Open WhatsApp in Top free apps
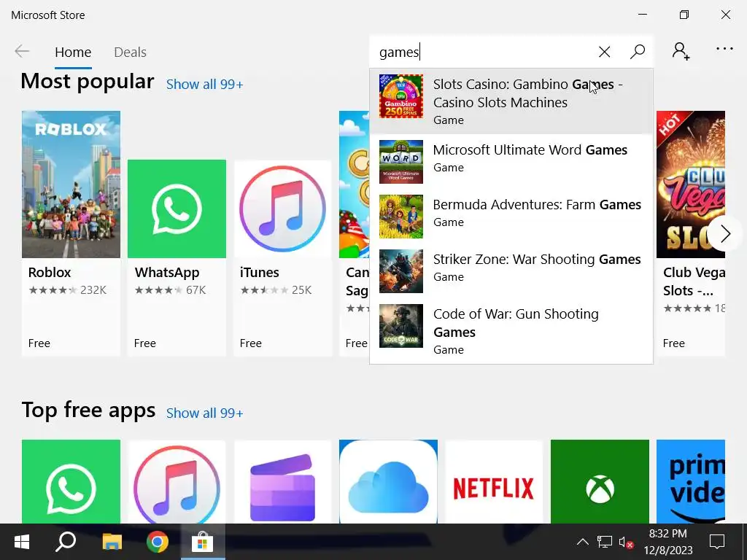The image size is (747, 560). point(71,481)
